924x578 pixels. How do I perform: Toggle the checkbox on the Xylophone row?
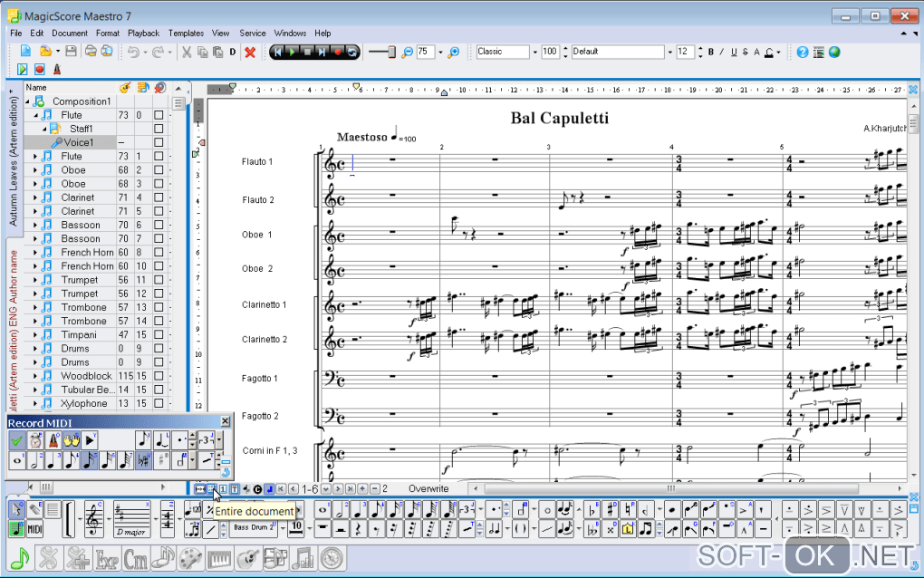coord(159,403)
